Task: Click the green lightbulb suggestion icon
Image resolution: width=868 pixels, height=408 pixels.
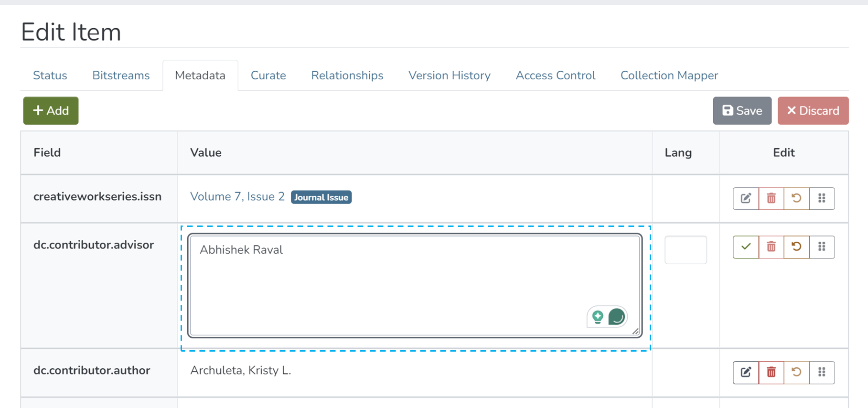Action: (x=598, y=317)
